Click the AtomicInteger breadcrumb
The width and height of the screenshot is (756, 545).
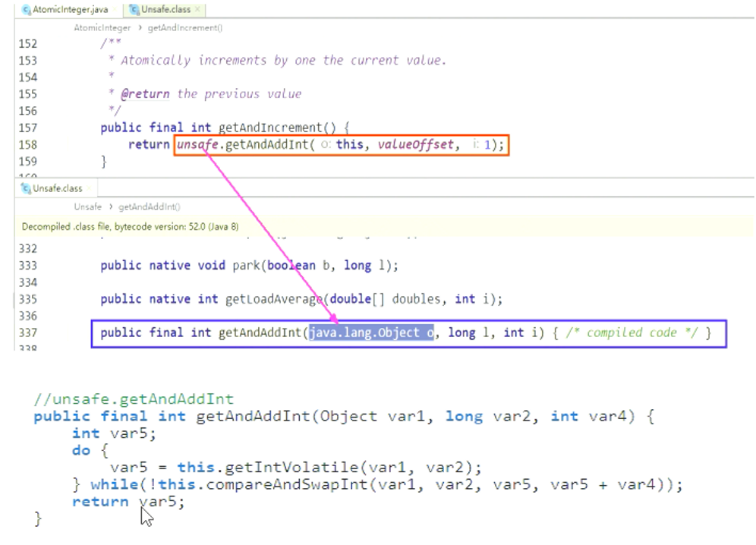[x=102, y=28]
